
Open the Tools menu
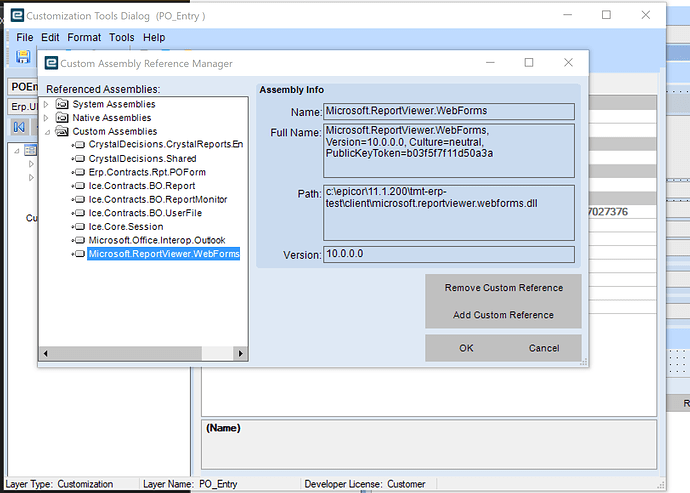coord(122,37)
